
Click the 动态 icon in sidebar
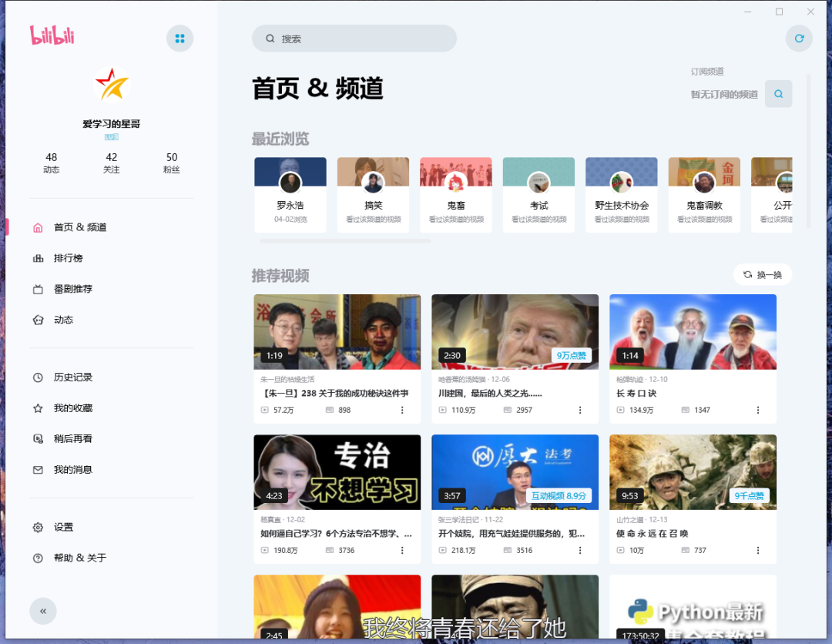coord(38,320)
